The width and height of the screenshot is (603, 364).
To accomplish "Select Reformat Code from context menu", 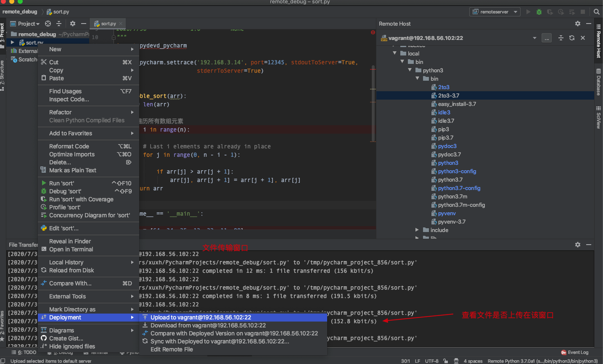I will coord(88,146).
